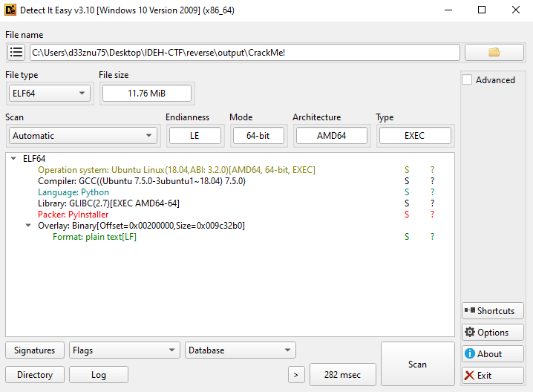Click S link on Format plain text row

point(407,237)
